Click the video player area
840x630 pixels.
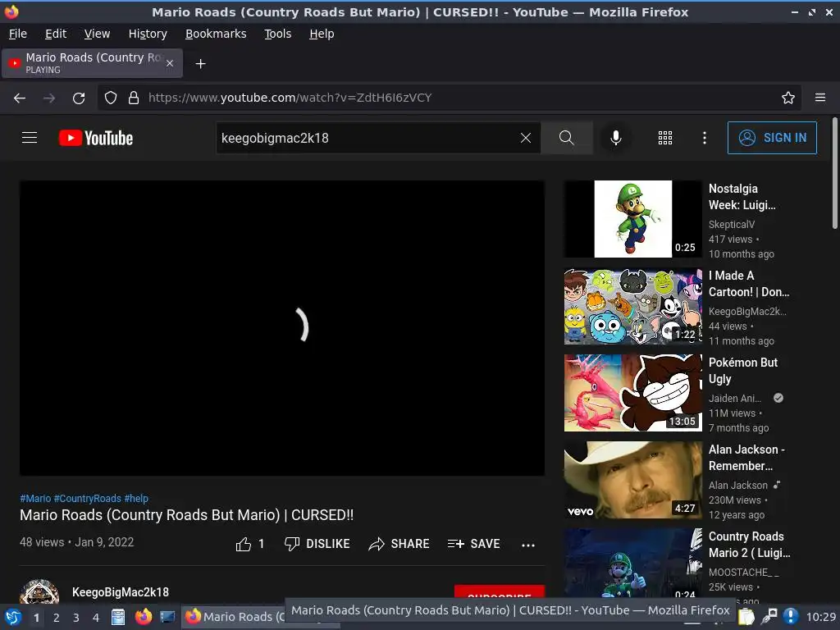tap(282, 328)
